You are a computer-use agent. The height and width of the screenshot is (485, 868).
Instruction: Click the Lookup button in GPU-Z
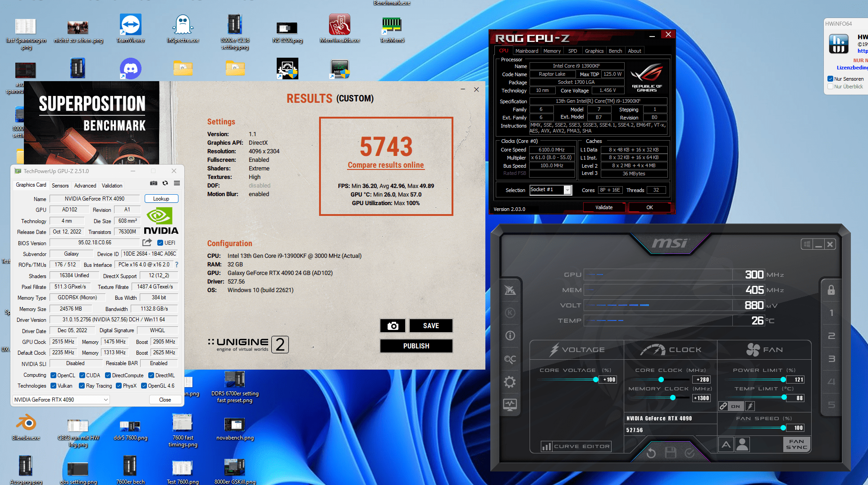click(x=161, y=199)
